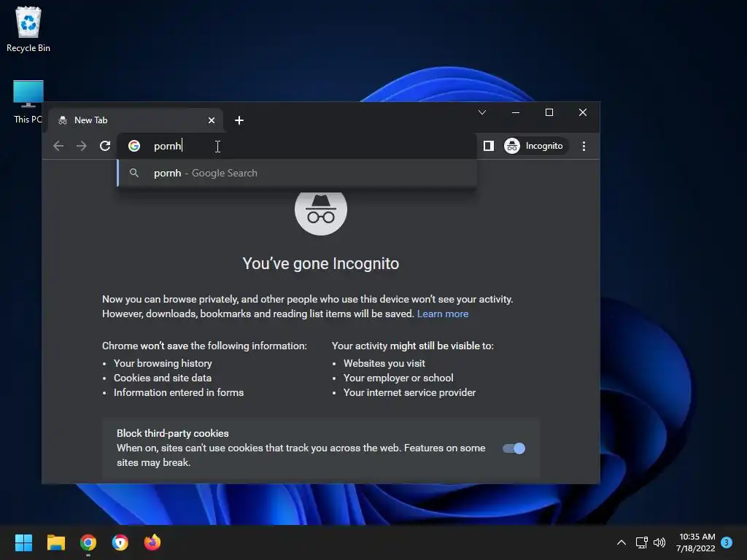Screen dimensions: 747x560
Task: Reload the page with the refresh icon
Action: click(105, 146)
